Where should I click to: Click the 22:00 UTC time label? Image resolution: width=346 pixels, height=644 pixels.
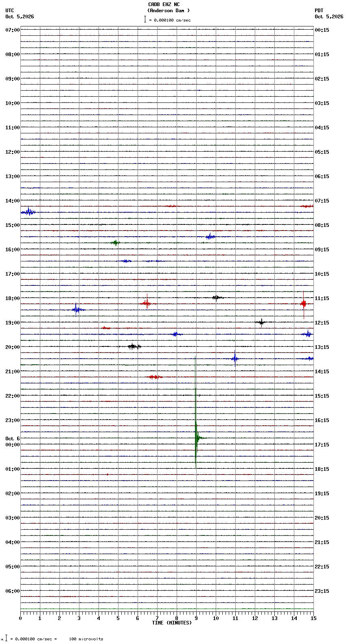click(13, 396)
